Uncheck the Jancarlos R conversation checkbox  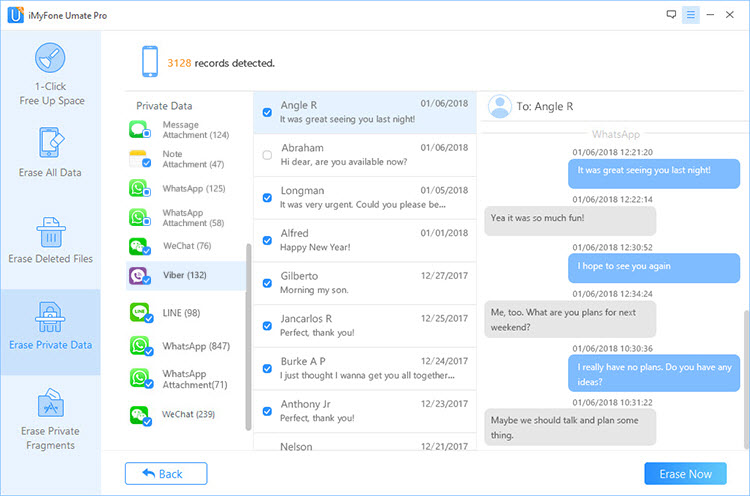(267, 326)
